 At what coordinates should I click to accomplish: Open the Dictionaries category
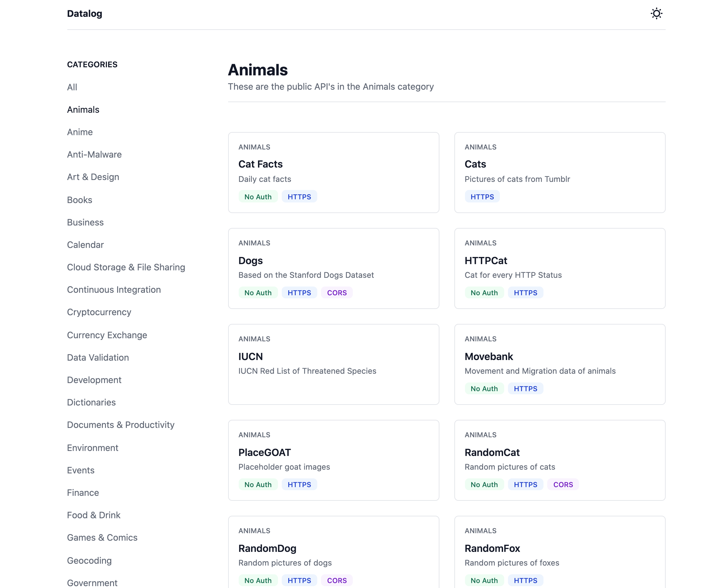[x=91, y=402]
